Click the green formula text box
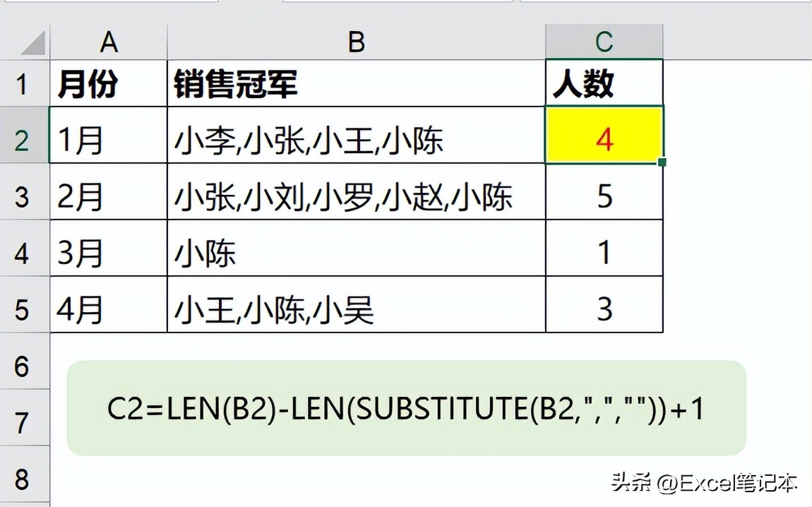Screen dimensions: 812x507 click(407, 408)
